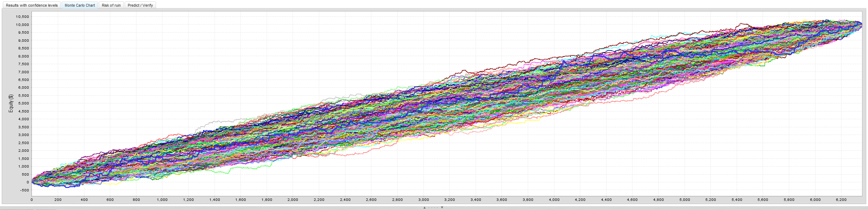
Task: Open the Results with confidence levels tab
Action: coord(32,5)
